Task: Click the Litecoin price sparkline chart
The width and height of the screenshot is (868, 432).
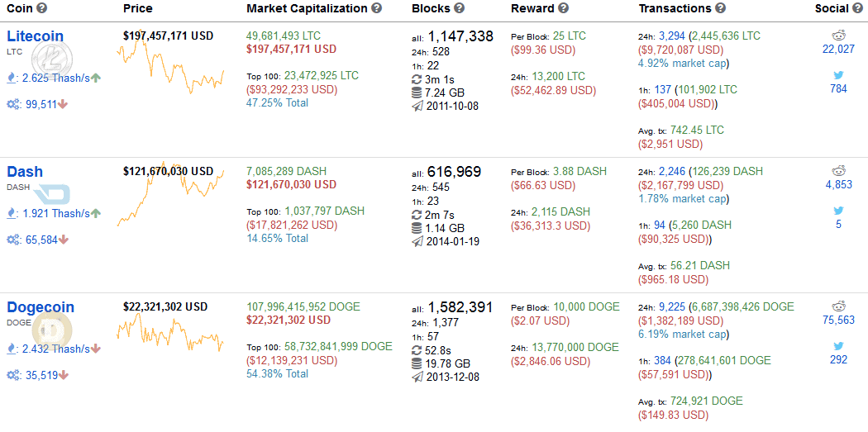Action: [170, 62]
